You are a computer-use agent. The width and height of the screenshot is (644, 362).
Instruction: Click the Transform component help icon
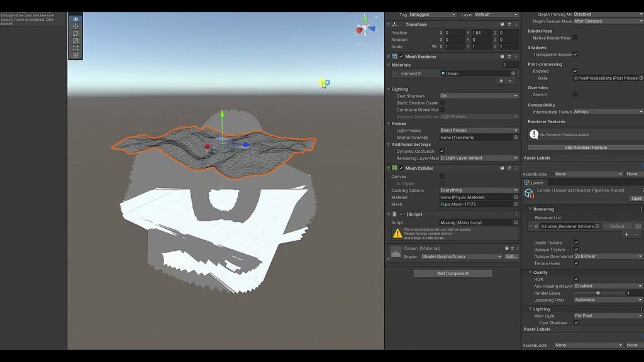[502, 25]
